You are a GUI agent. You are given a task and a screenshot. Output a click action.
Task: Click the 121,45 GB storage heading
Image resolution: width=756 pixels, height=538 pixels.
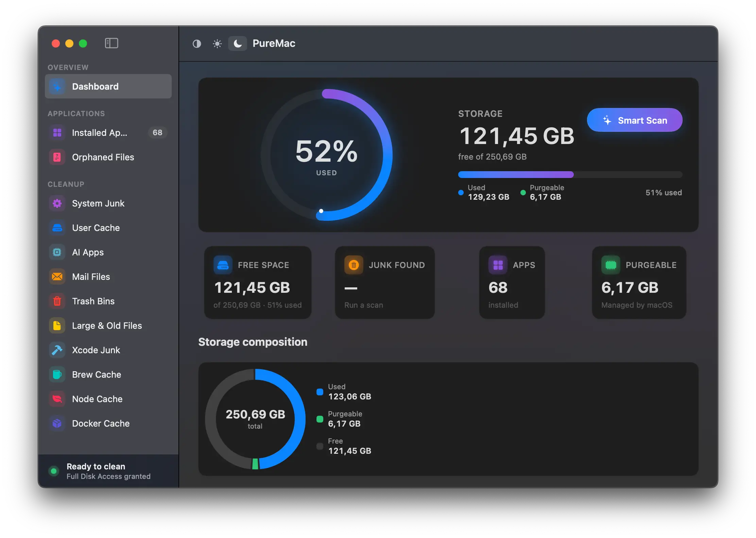(x=517, y=136)
